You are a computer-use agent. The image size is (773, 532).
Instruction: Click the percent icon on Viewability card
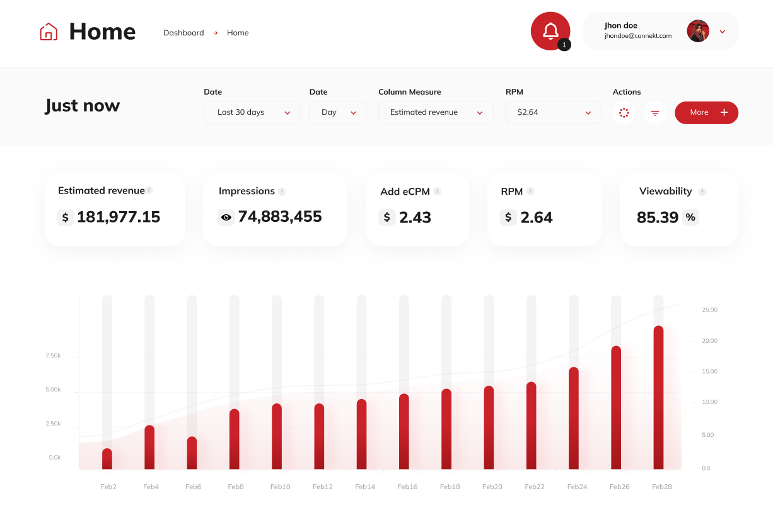tap(690, 217)
